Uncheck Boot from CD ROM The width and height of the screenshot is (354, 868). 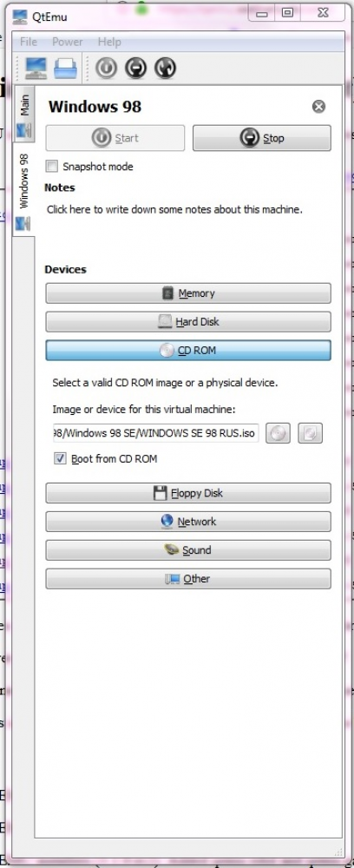tap(60, 459)
